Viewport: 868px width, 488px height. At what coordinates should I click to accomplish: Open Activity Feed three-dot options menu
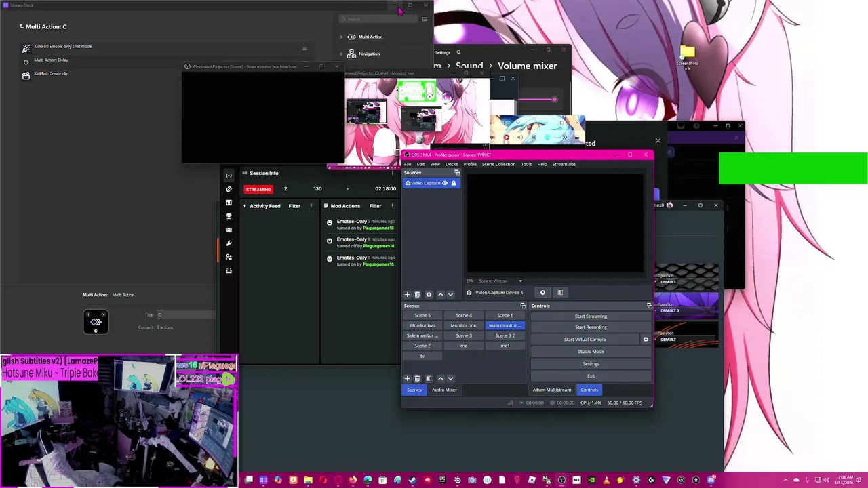(x=311, y=206)
